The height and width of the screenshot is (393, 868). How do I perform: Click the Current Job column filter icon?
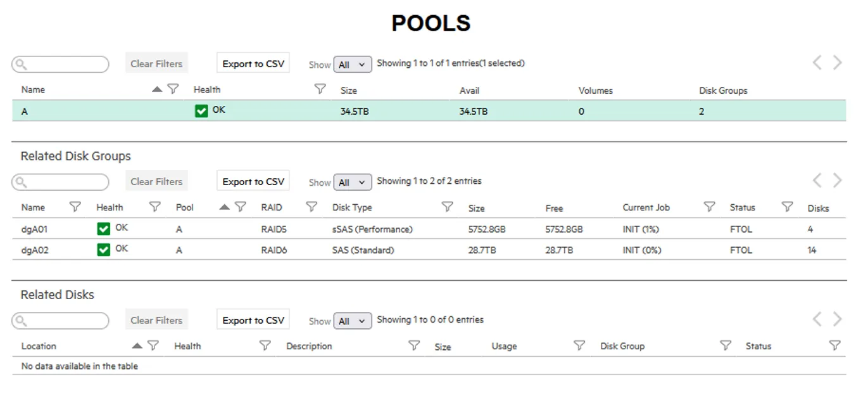[x=709, y=207]
